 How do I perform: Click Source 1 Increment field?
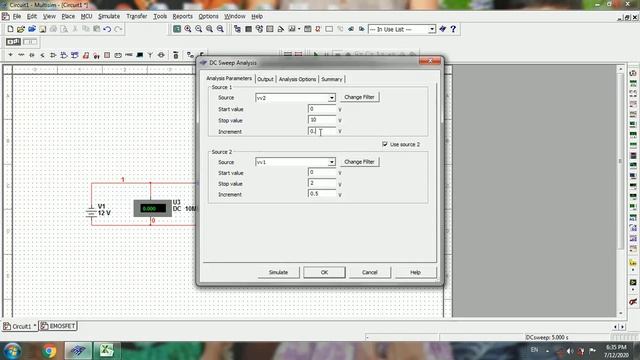click(322, 131)
